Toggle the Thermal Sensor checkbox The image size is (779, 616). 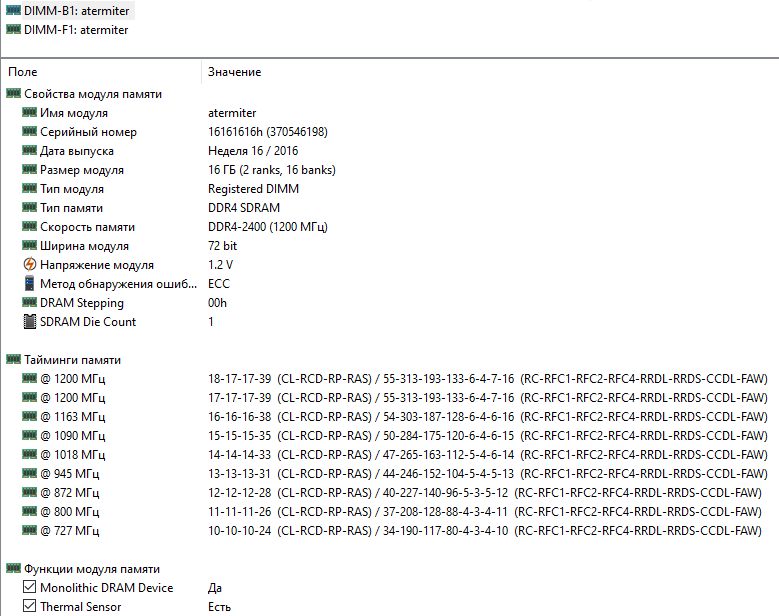coord(29,606)
